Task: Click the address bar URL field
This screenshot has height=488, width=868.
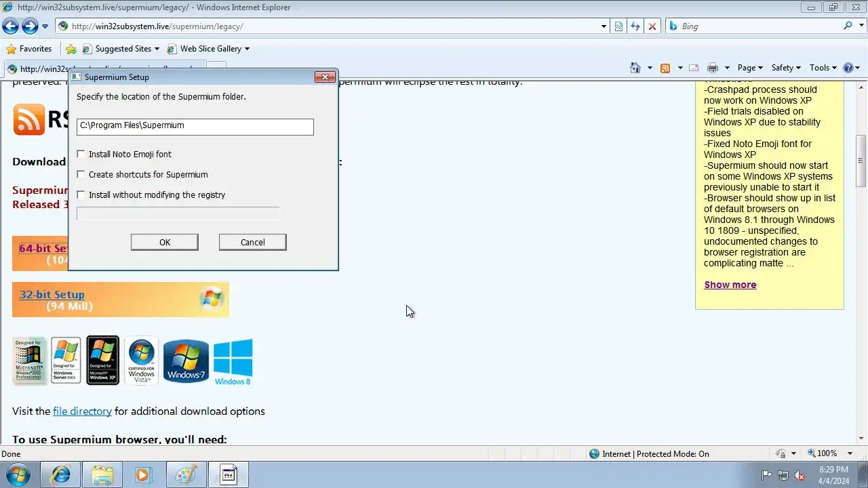Action: coord(328,26)
